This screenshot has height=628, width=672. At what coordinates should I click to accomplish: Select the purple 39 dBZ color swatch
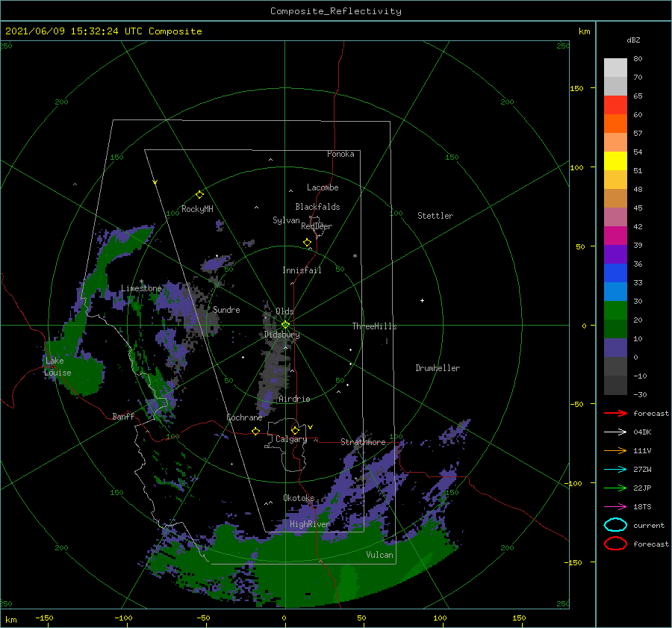point(615,254)
